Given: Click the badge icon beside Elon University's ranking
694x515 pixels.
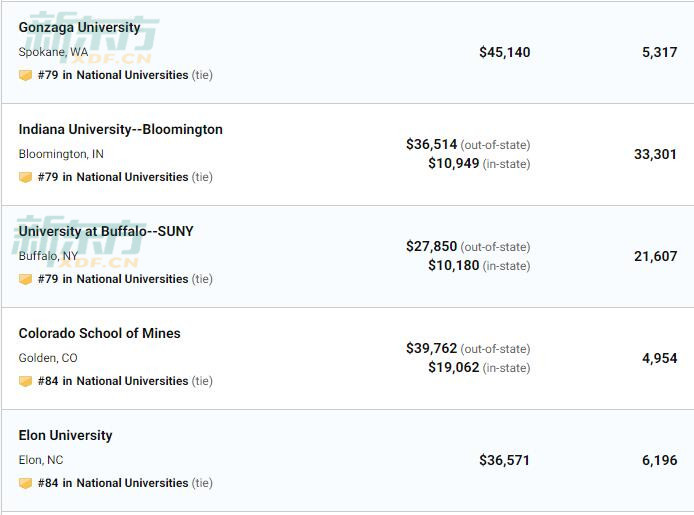Looking at the screenshot, I should click(x=25, y=483).
